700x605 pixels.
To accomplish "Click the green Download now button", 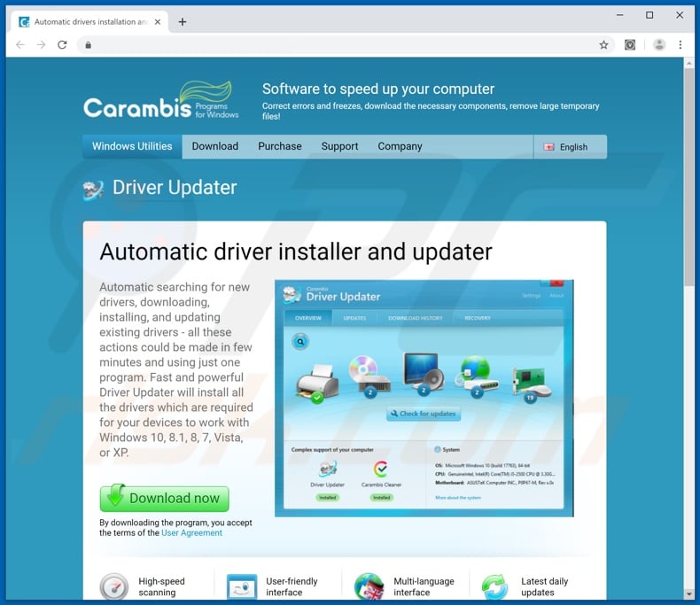I will [164, 498].
